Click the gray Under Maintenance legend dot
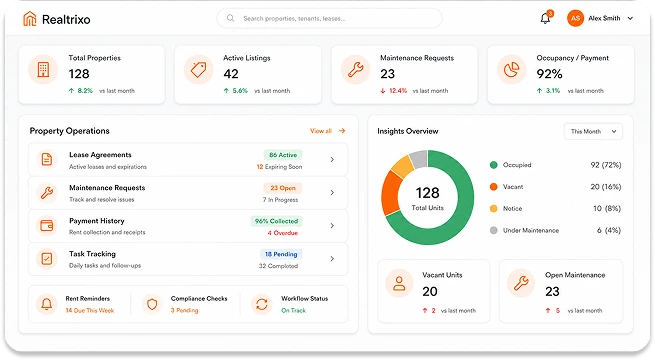Viewport: 655px width, 360px height. [493, 230]
